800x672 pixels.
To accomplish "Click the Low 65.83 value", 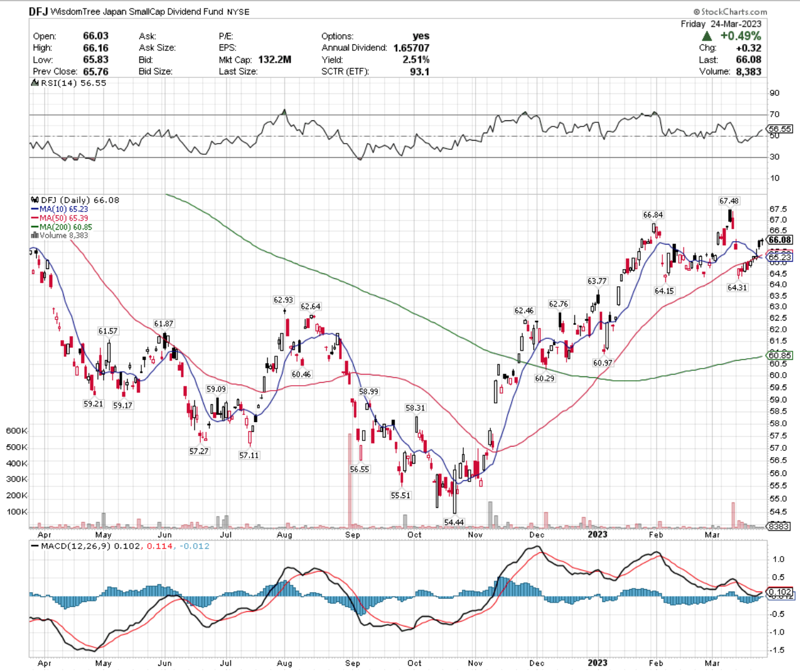I will click(96, 60).
